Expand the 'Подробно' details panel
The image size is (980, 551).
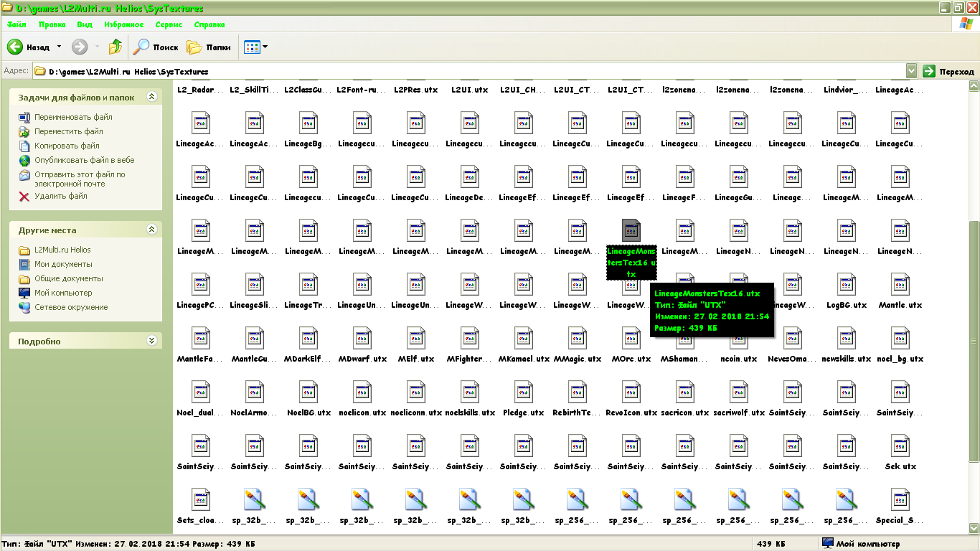pyautogui.click(x=151, y=341)
